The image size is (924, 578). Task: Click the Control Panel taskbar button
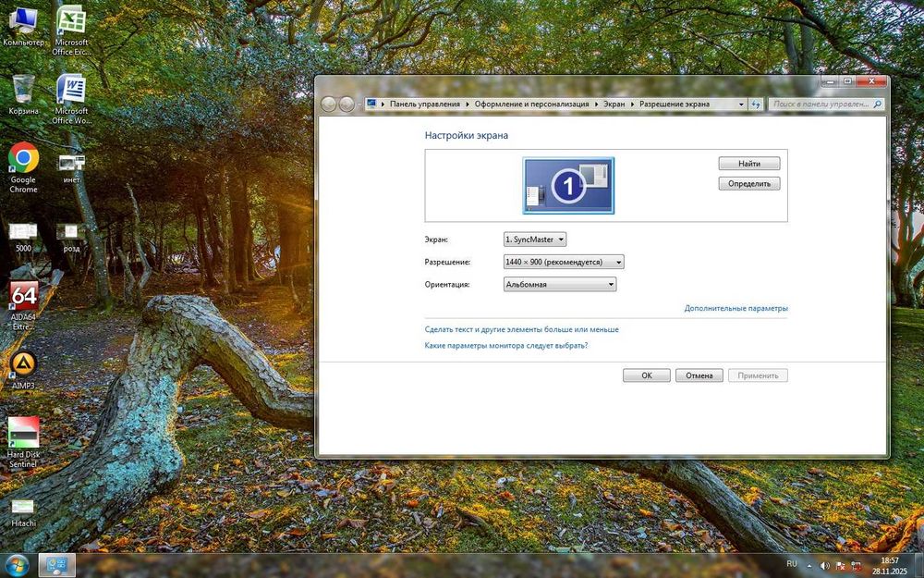tap(57, 566)
